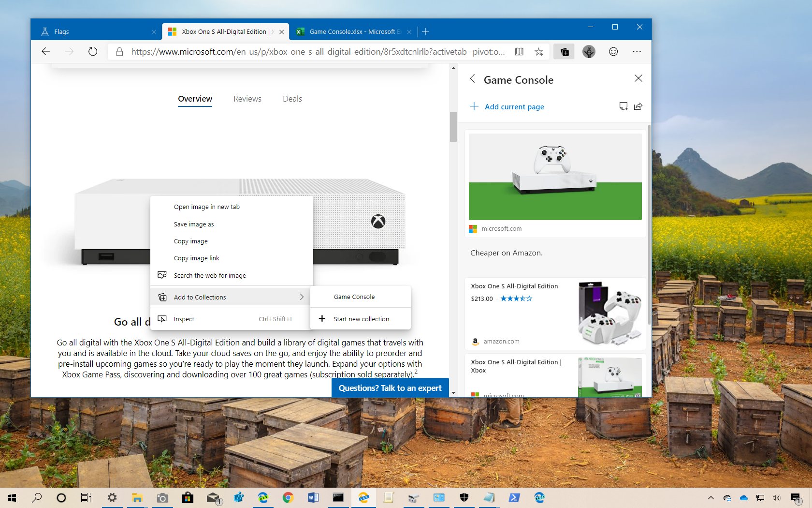Open the Windows Start menu

[x=12, y=498]
